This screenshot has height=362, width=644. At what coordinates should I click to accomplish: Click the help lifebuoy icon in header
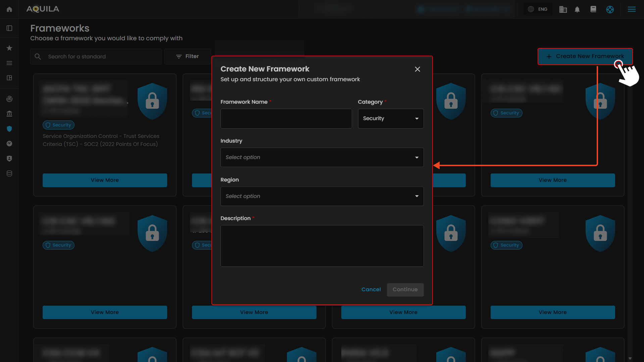tap(610, 9)
